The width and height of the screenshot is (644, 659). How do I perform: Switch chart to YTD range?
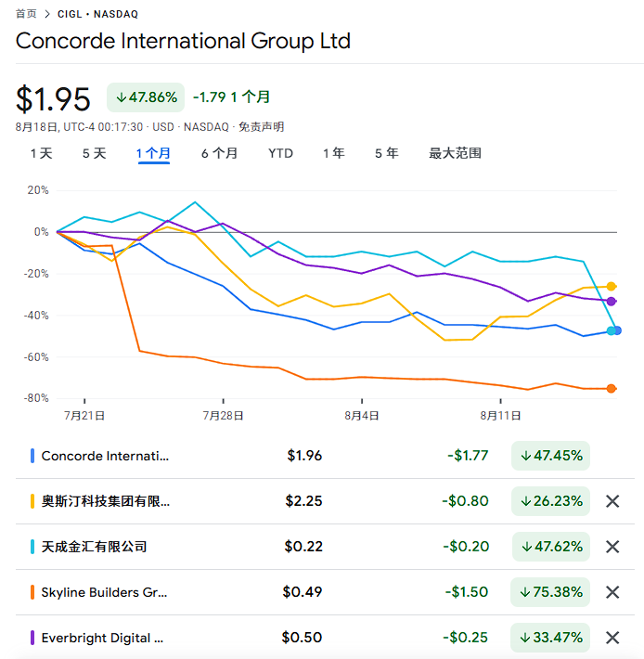point(280,153)
